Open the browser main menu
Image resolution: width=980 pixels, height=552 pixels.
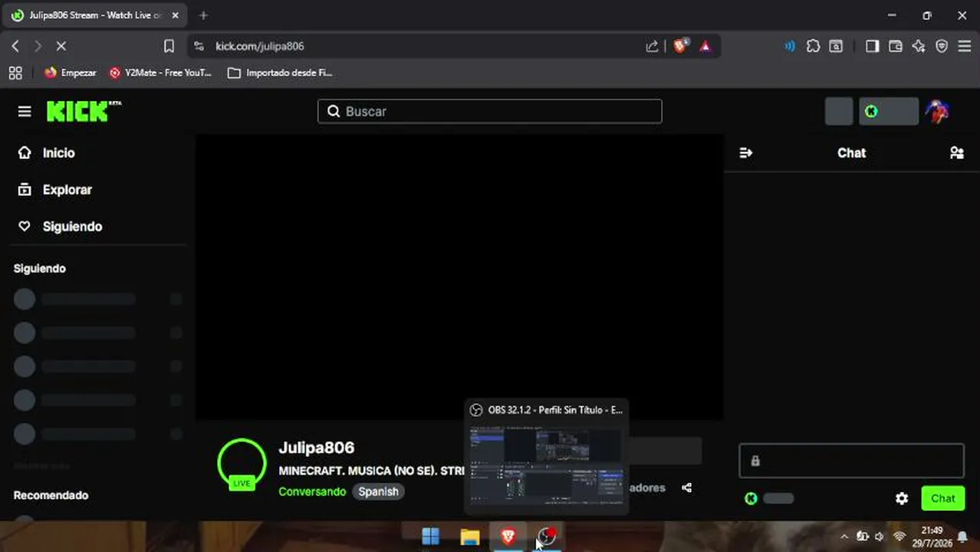[x=965, y=46]
